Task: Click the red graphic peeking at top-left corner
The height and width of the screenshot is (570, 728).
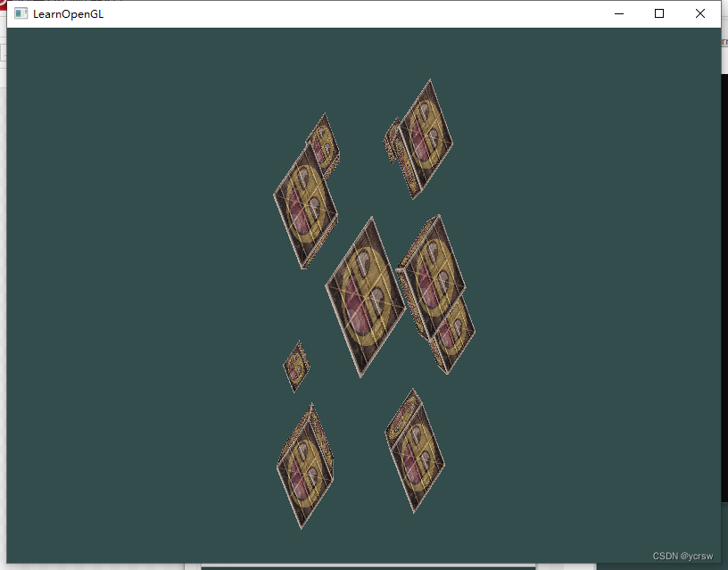Action: [4, 4]
